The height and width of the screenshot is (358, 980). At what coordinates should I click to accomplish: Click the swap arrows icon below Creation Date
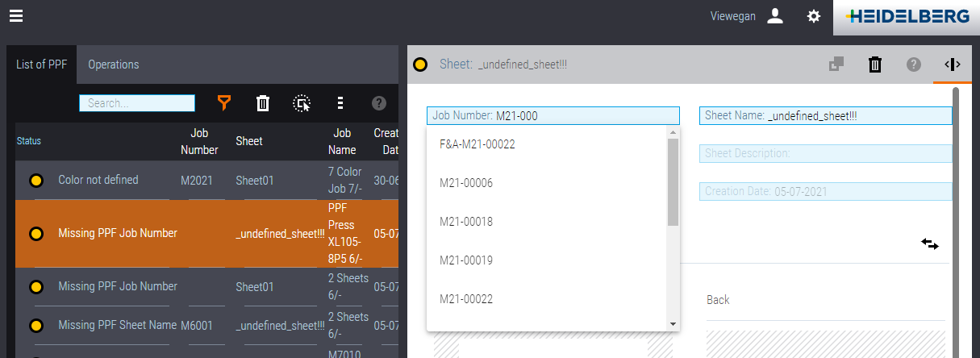pyautogui.click(x=930, y=244)
